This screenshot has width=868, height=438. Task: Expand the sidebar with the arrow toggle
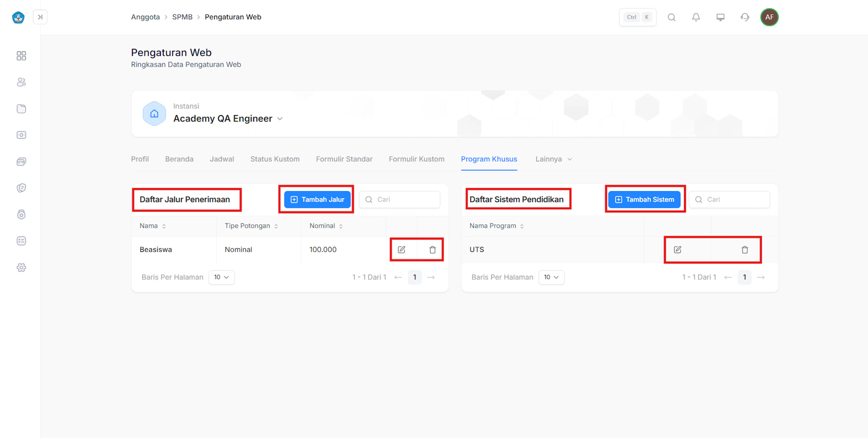coord(40,17)
